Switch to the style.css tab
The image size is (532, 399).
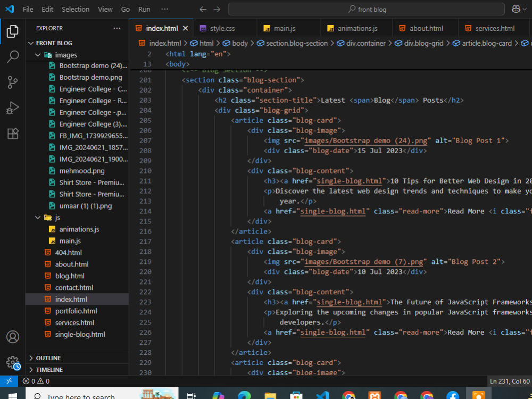[225, 29]
